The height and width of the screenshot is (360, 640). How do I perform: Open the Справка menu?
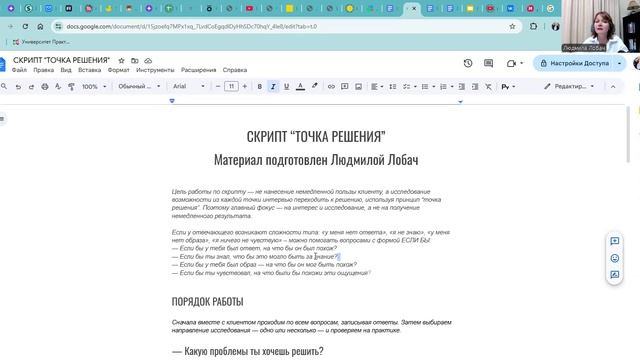point(235,70)
